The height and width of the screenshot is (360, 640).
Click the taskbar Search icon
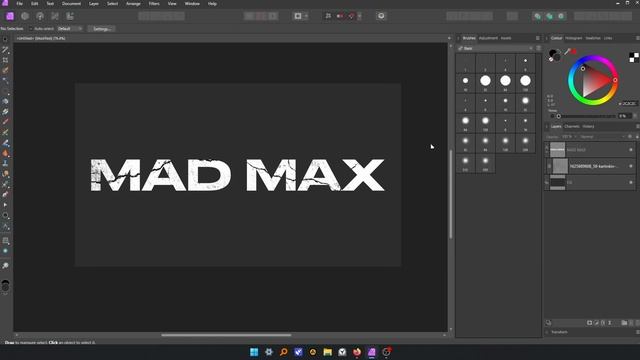coord(283,352)
